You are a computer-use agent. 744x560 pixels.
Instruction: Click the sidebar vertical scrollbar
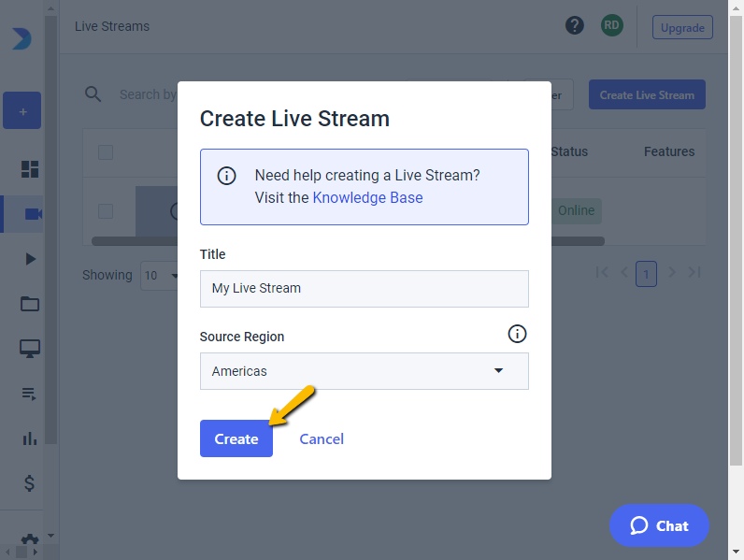(x=51, y=230)
